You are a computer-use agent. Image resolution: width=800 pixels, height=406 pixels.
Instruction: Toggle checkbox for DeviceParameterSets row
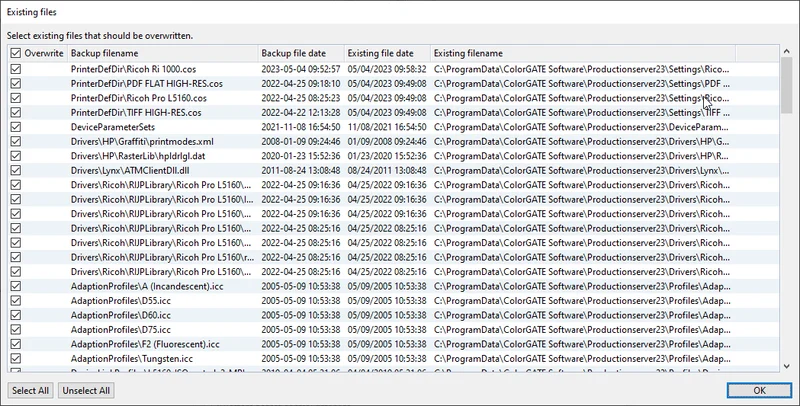15,127
